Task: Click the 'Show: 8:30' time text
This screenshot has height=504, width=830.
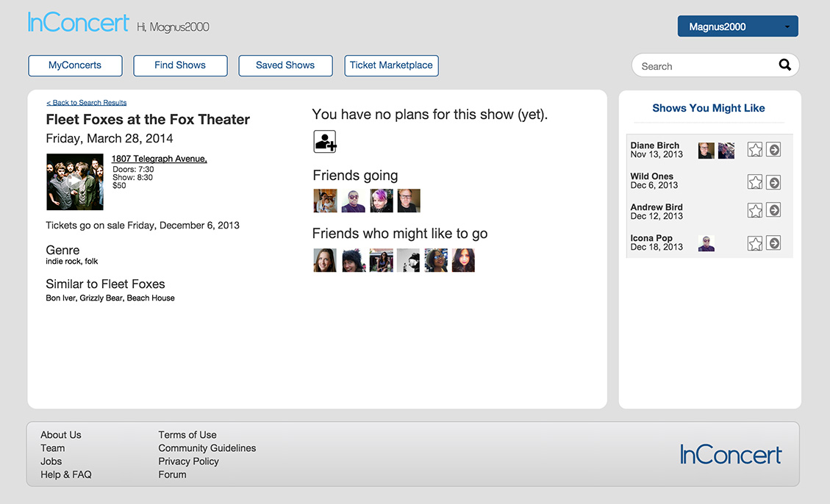Action: (x=132, y=177)
